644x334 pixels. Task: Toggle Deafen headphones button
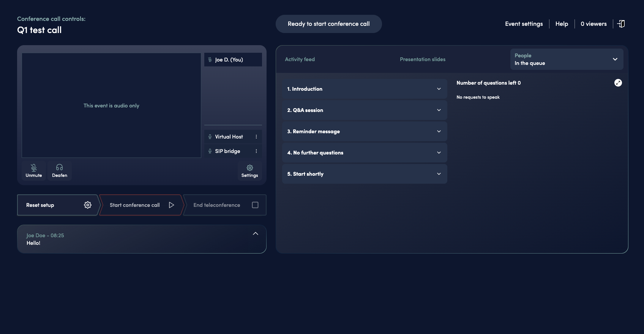pyautogui.click(x=60, y=171)
